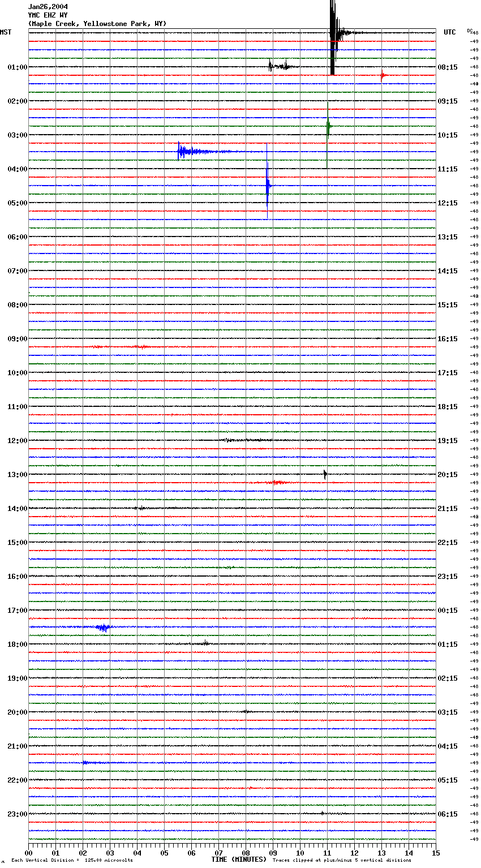Click the "16:15" UTC row label
This screenshot has width=481, height=868.
click(448, 339)
